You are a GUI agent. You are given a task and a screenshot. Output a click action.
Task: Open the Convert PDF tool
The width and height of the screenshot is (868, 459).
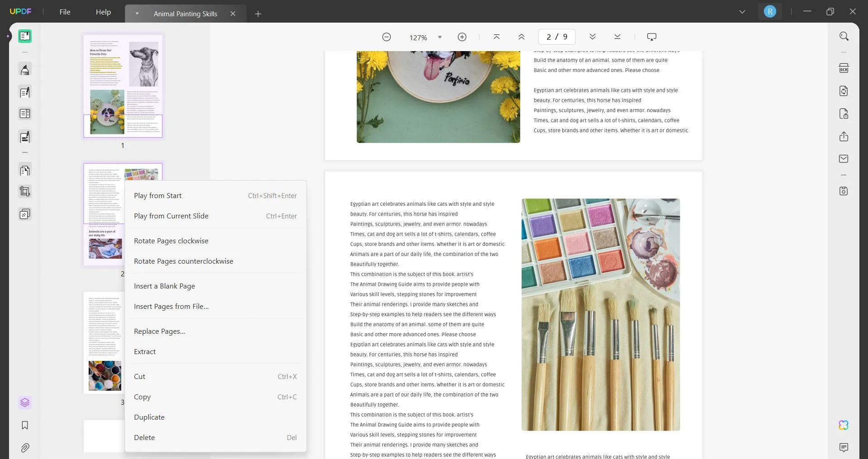pos(844,91)
